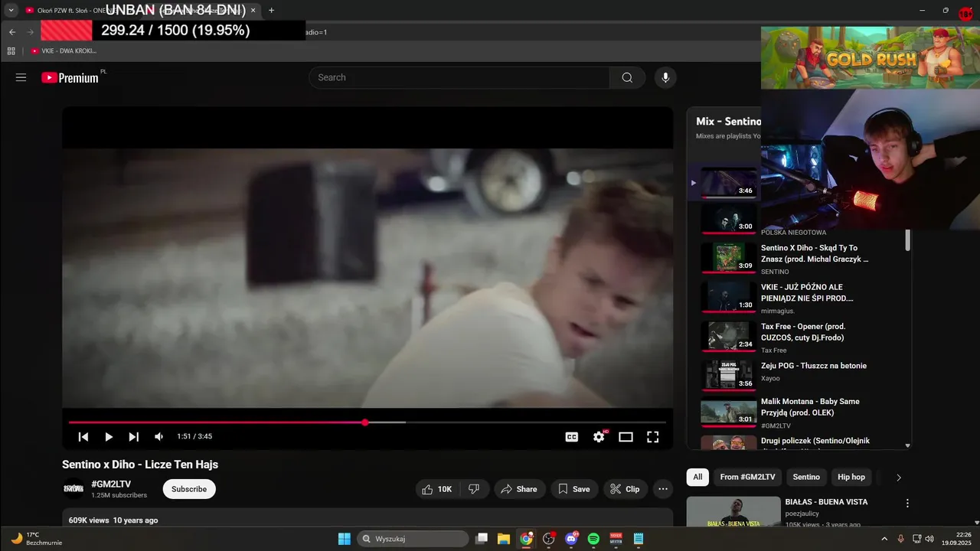Skip to the previous video
The height and width of the screenshot is (551, 980).
[x=83, y=436]
